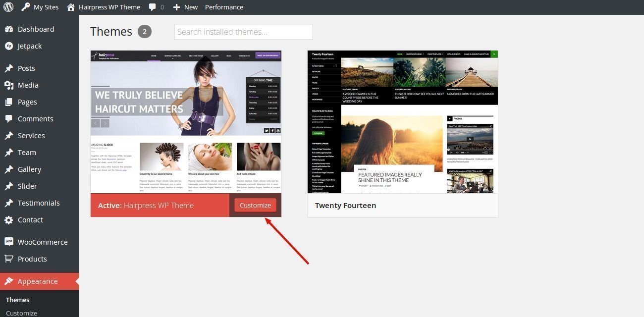Open the Posts menu label
This screenshot has height=317, width=644.
26,68
